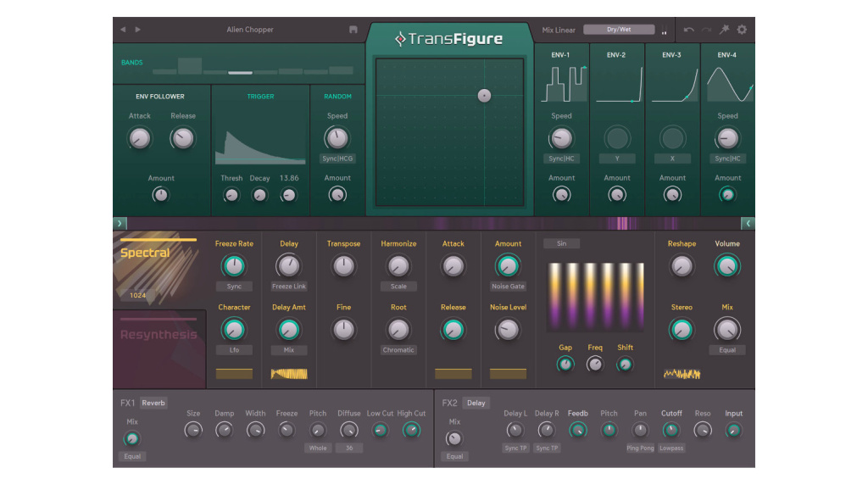Viewport: 868px width, 479px height.
Task: Click the FX2 Feedb knob
Action: (577, 430)
